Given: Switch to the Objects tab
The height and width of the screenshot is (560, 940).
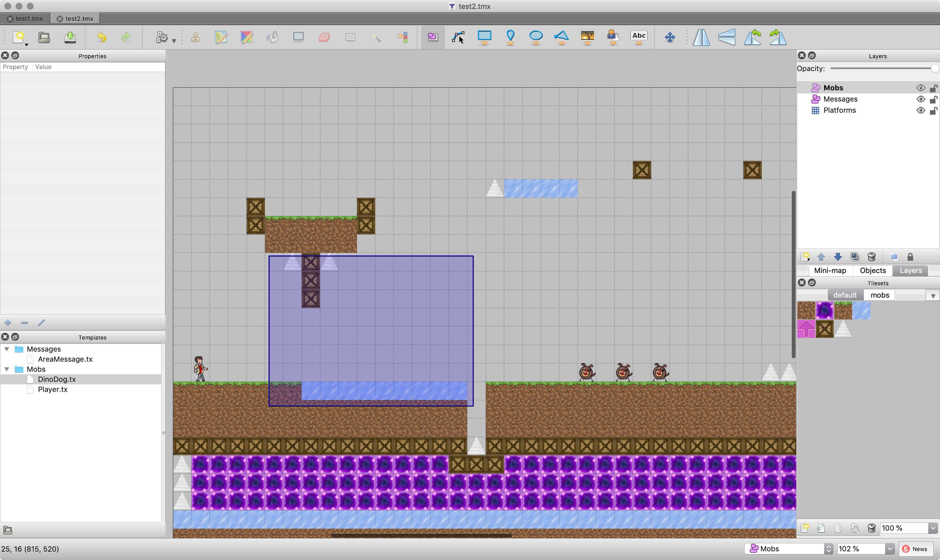Looking at the screenshot, I should coord(873,270).
